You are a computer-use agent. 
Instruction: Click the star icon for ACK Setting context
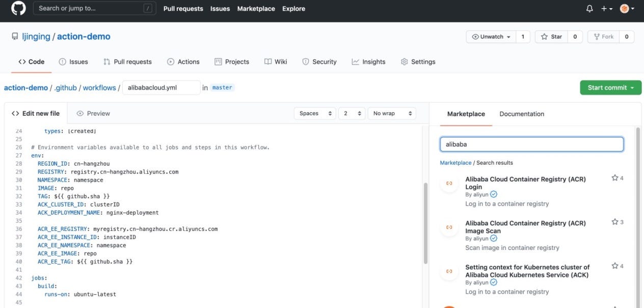(615, 266)
